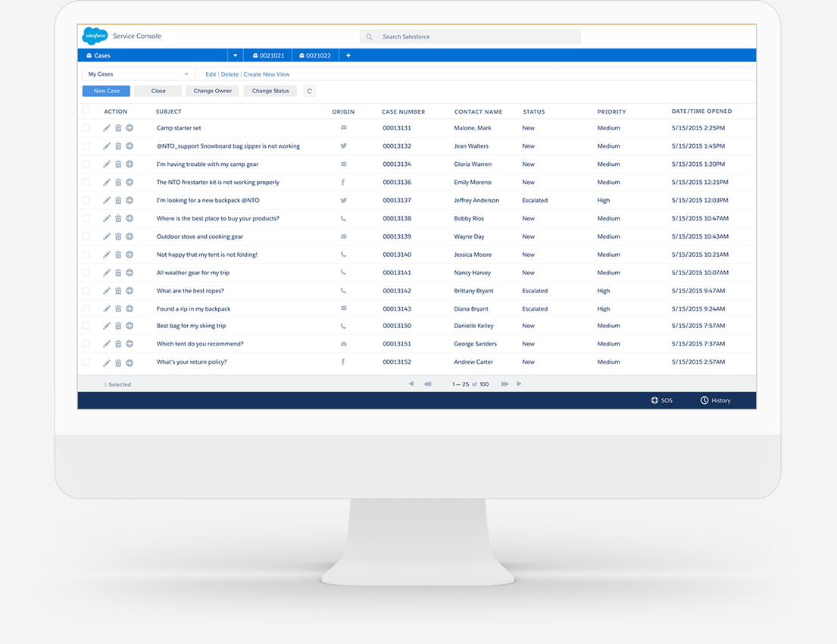Expand the My Cases list view dropdown
This screenshot has height=644, width=837.
click(186, 74)
